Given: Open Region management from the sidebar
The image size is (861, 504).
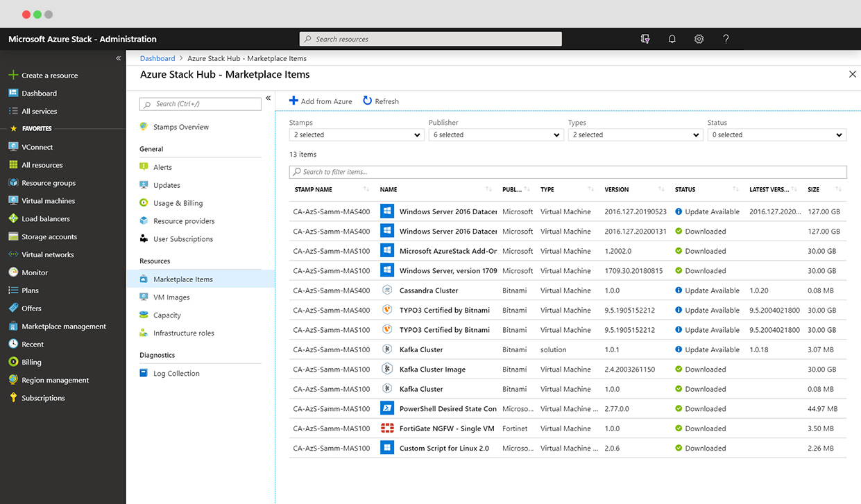Looking at the screenshot, I should pyautogui.click(x=59, y=380).
